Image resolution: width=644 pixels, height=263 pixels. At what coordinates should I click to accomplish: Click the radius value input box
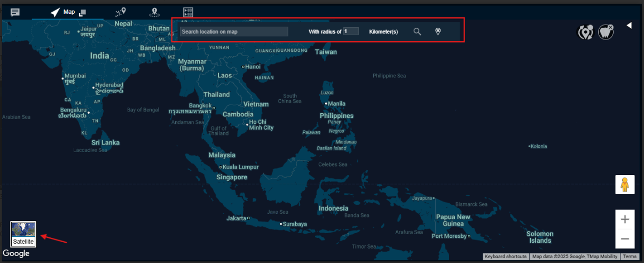tap(351, 31)
